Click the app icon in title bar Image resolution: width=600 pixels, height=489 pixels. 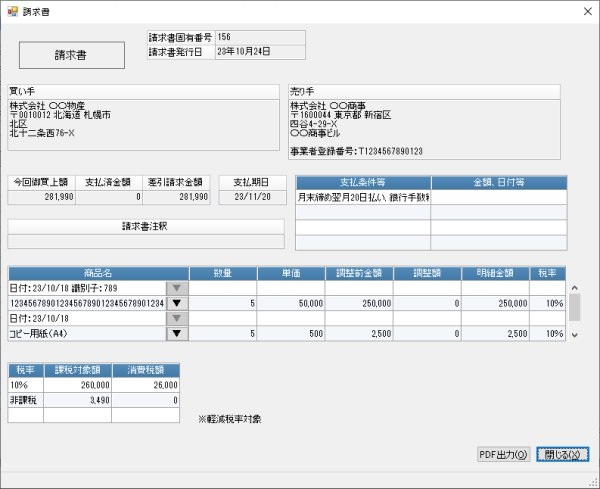12,11
